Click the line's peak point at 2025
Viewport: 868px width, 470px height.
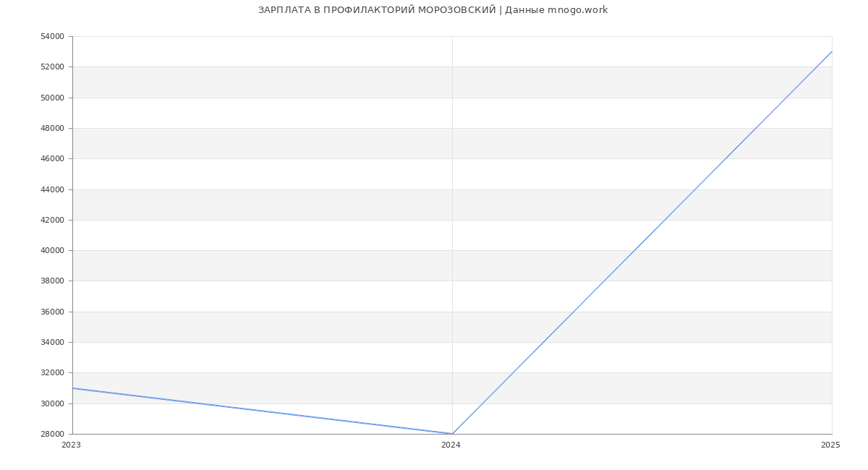[832, 51]
